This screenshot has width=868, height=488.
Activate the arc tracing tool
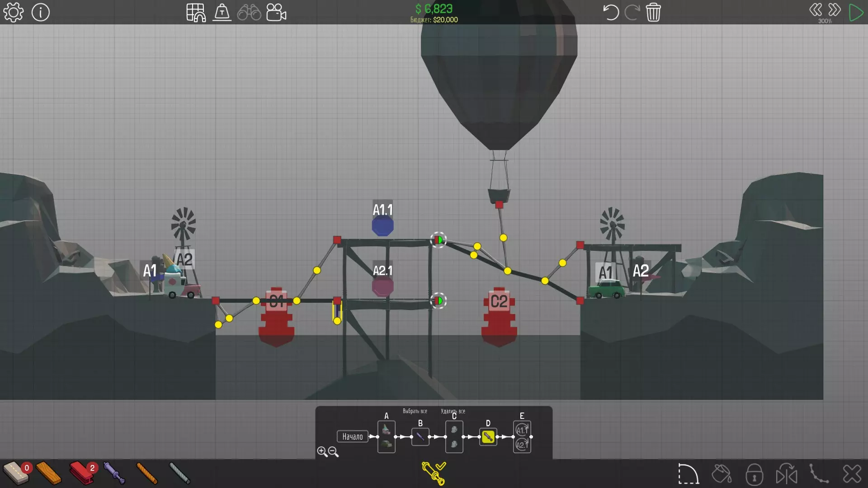(688, 474)
